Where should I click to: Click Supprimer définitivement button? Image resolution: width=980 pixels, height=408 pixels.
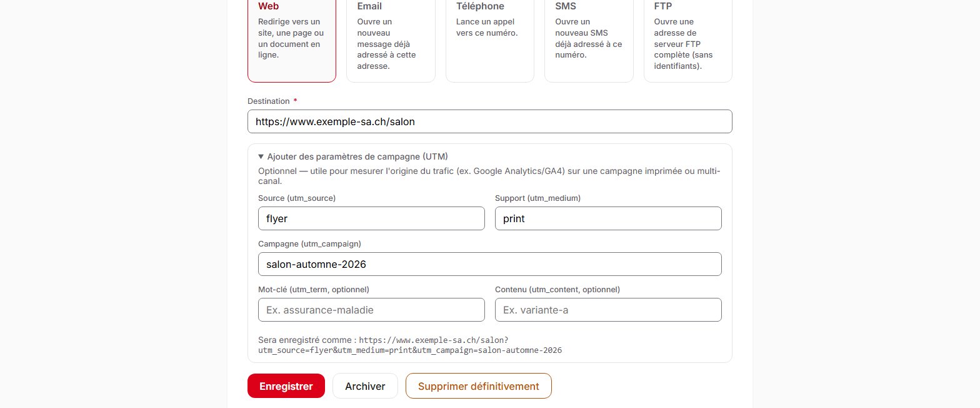tap(479, 386)
